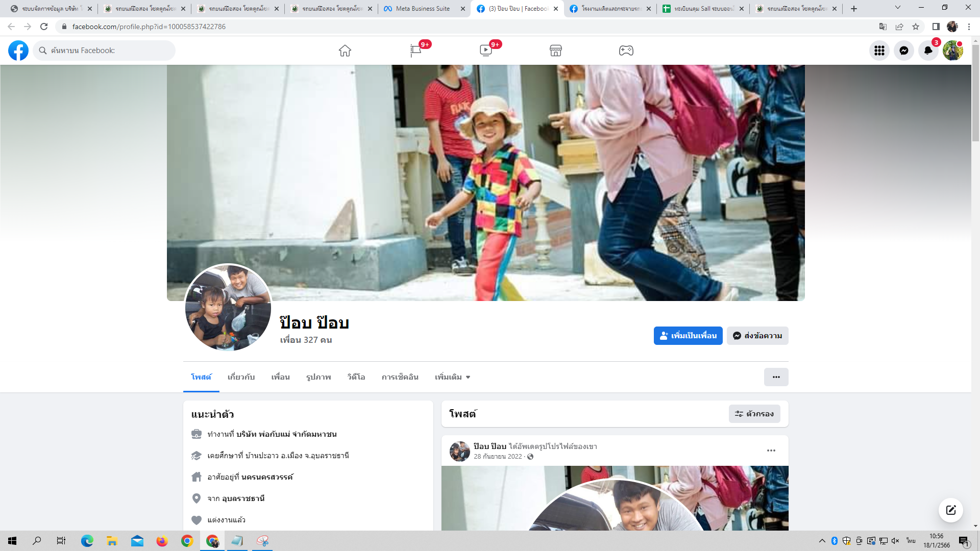Open the Facebook Watch video icon
Viewport: 980px width, 551px height.
click(486, 51)
